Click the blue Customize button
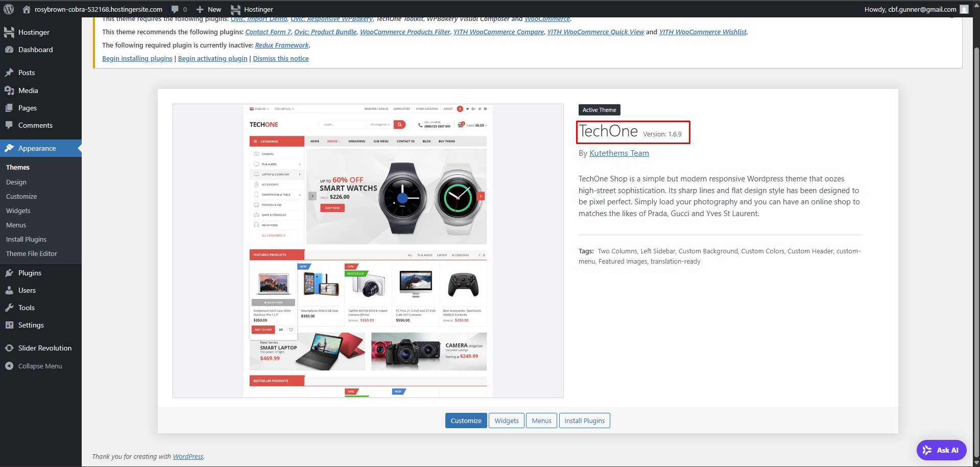 (466, 421)
